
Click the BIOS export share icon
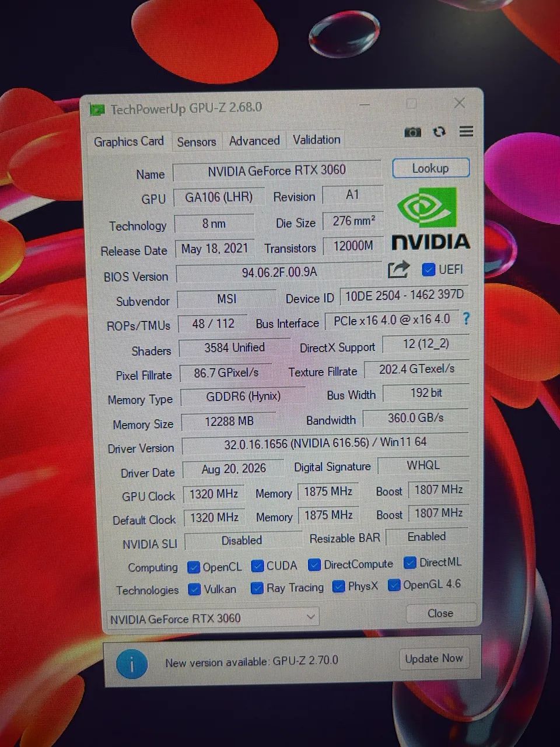coord(398,270)
